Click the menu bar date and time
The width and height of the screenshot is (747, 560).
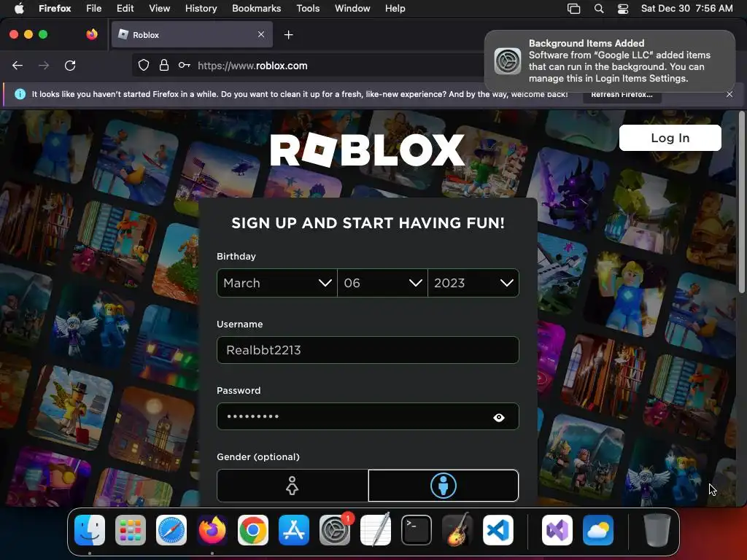686,8
